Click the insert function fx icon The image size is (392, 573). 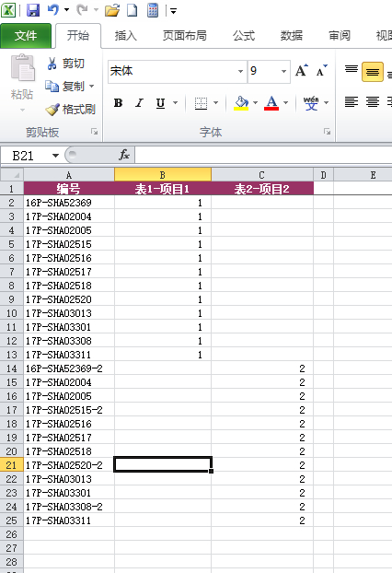pos(124,156)
